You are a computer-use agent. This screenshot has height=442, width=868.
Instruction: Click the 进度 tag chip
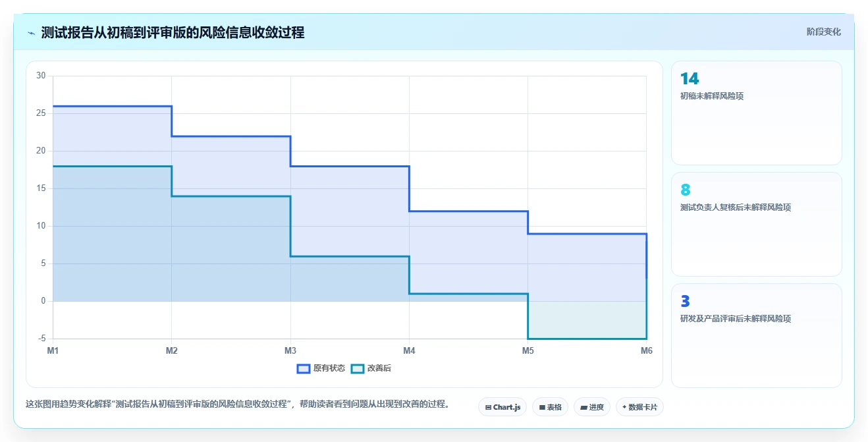point(592,407)
